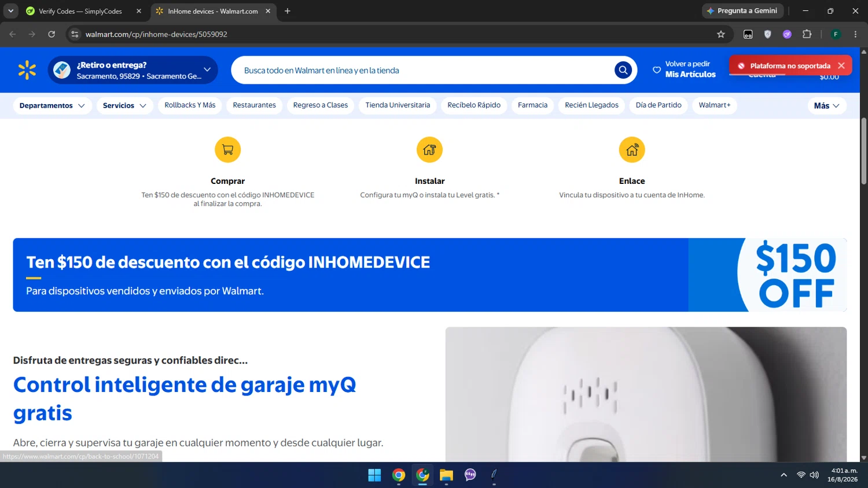868x488 pixels.
Task: Click the shield extension icon
Action: [768, 34]
